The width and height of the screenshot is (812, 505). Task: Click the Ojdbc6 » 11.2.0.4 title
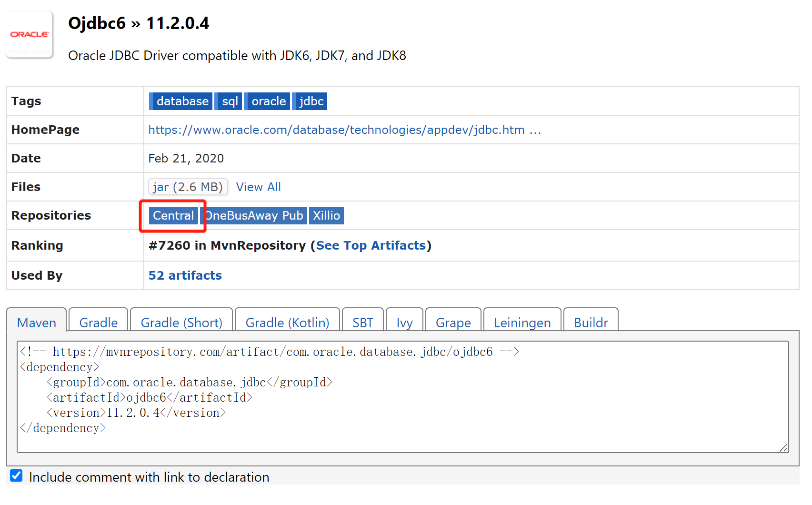click(x=139, y=23)
